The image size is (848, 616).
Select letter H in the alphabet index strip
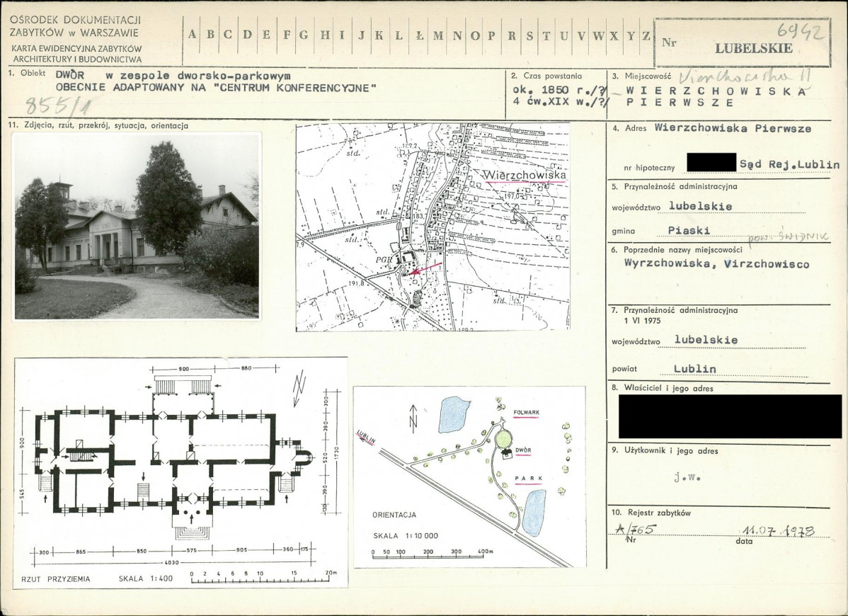click(x=324, y=35)
